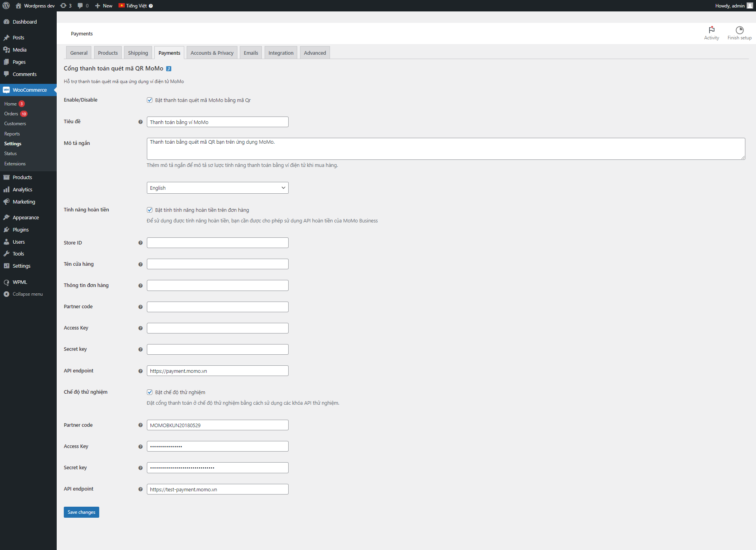Click Howdy, admin account menu
The image size is (756, 550).
pos(734,6)
